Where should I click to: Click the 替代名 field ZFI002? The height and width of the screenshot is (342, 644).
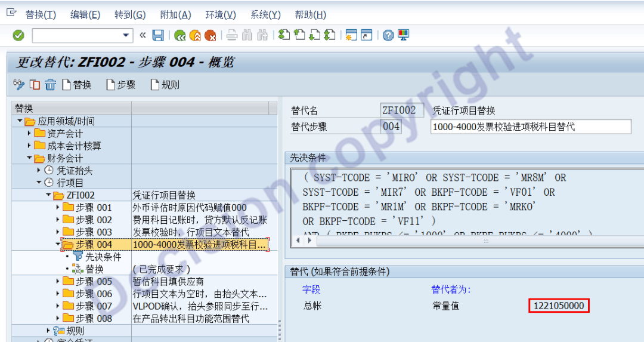point(401,110)
